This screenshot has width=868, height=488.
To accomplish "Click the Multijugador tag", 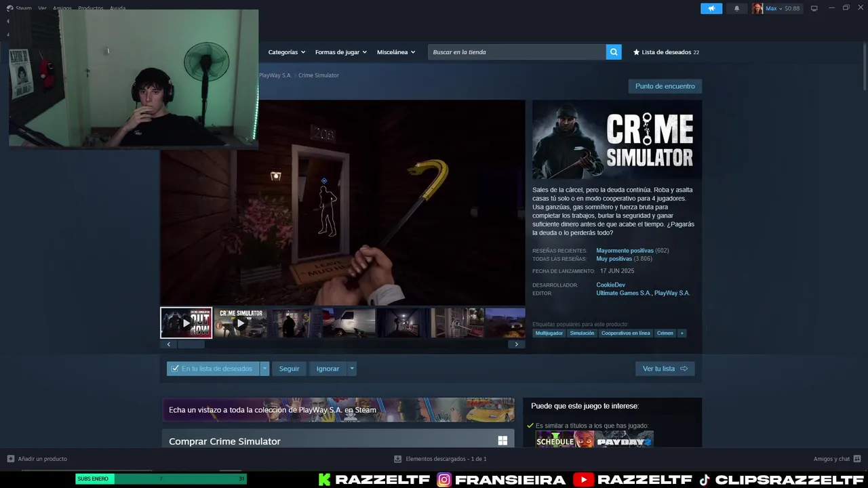I will (x=549, y=333).
